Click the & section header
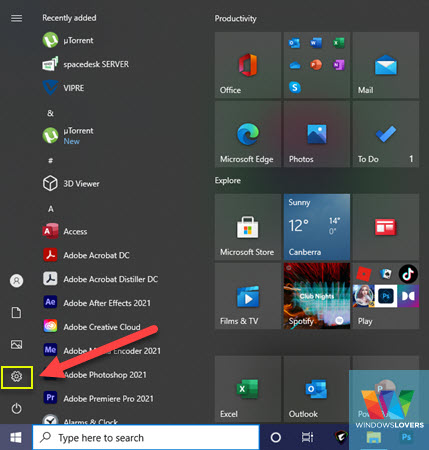Image resolution: width=429 pixels, height=450 pixels. (x=51, y=113)
